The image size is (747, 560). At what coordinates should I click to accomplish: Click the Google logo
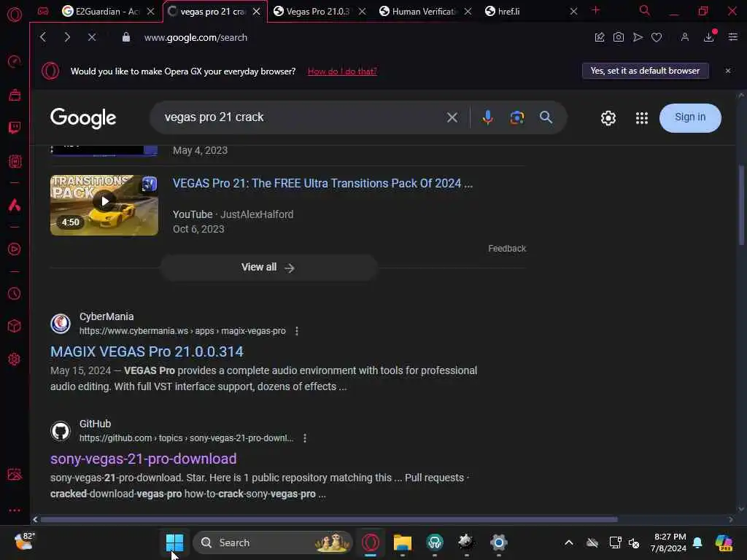83,117
